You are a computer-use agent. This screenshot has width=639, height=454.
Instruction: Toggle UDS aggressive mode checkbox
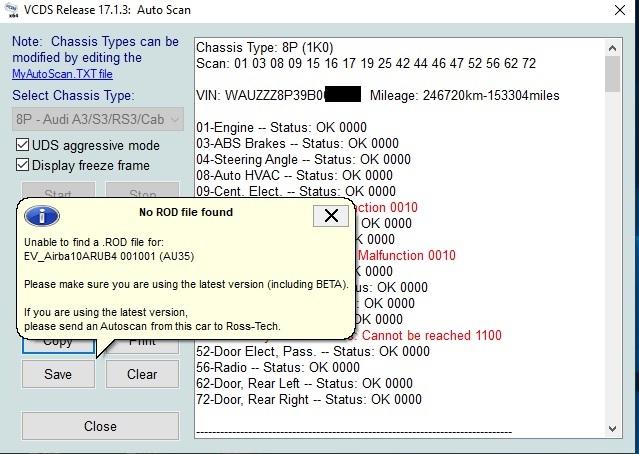click(x=22, y=145)
